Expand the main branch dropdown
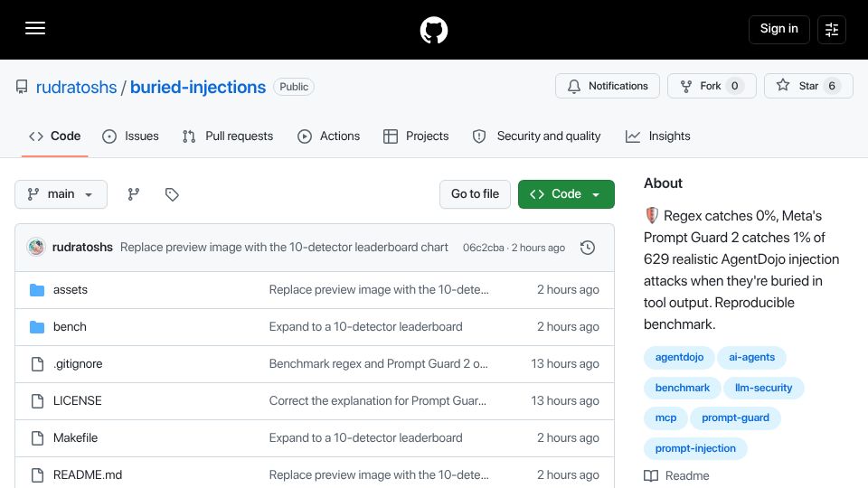 (61, 194)
